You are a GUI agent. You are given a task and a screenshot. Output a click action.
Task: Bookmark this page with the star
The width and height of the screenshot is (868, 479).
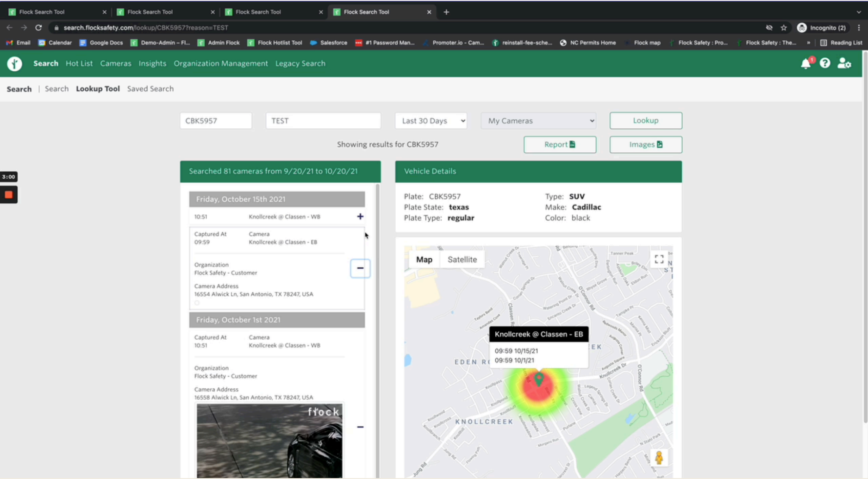(x=784, y=28)
